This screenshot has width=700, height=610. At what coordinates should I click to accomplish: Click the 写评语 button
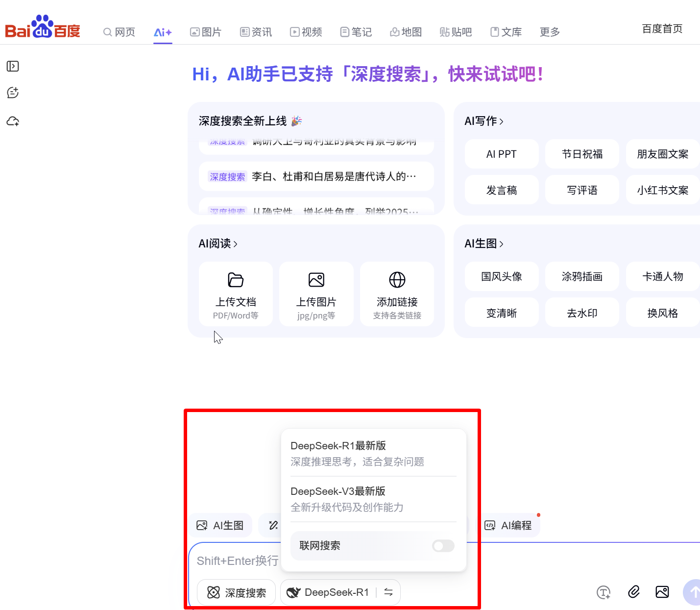pyautogui.click(x=582, y=190)
